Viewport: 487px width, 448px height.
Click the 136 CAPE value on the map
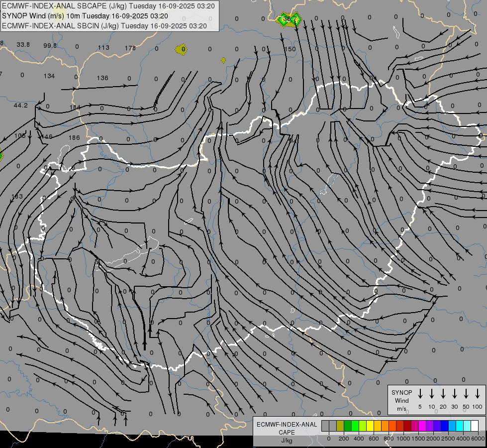tap(102, 78)
